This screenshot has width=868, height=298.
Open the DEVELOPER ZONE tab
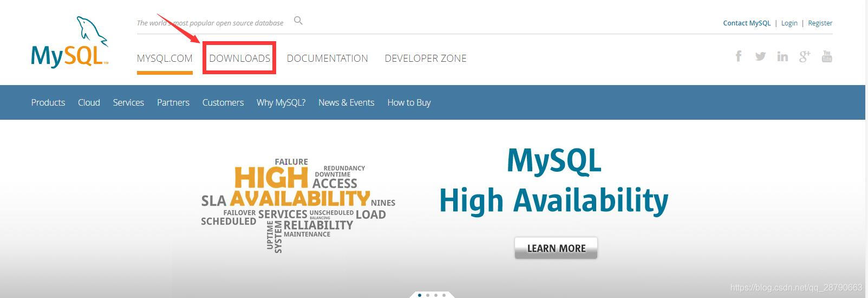tap(426, 59)
